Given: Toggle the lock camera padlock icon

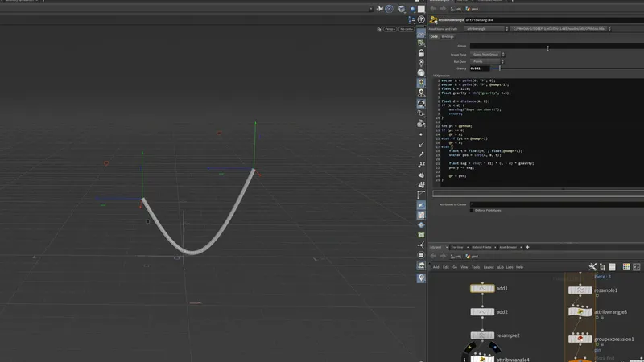Looking at the screenshot, I should [421, 53].
